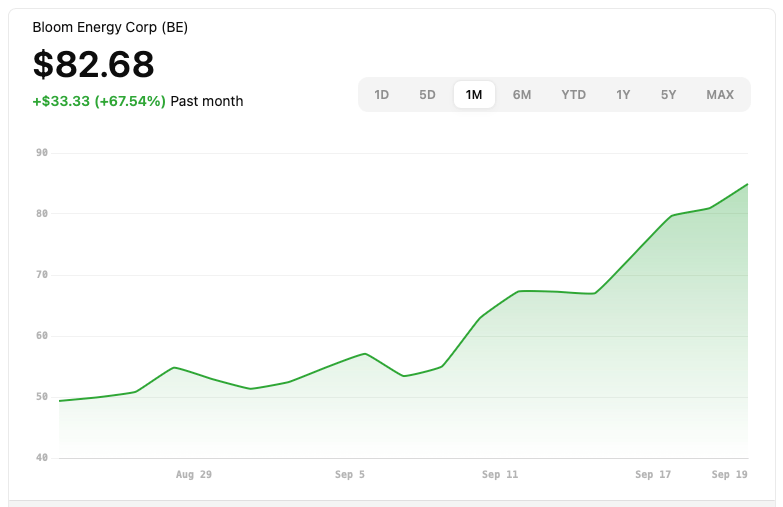Viewport: 783px width, 507px height.
Task: Click the 90 y-axis gridline label
Action: point(42,153)
